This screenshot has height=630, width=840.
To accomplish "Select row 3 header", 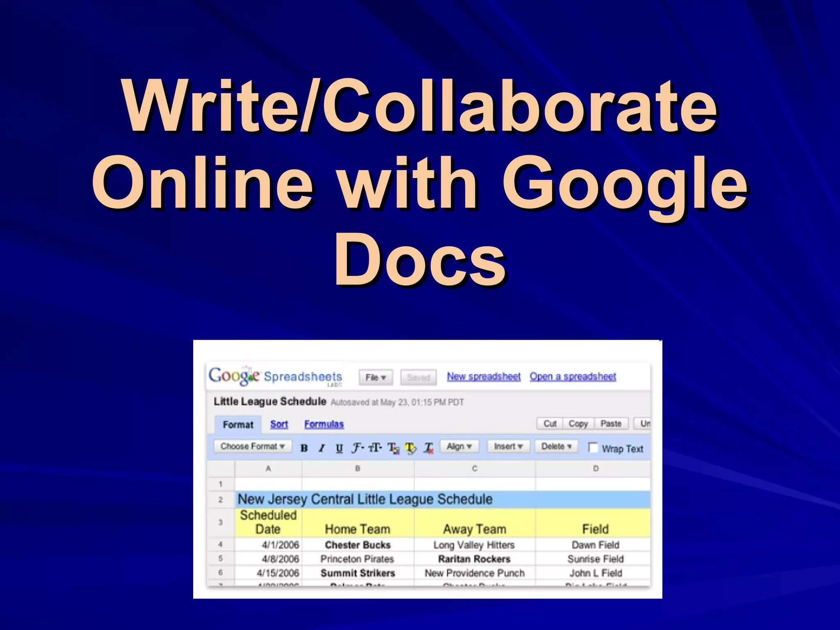I will [221, 523].
